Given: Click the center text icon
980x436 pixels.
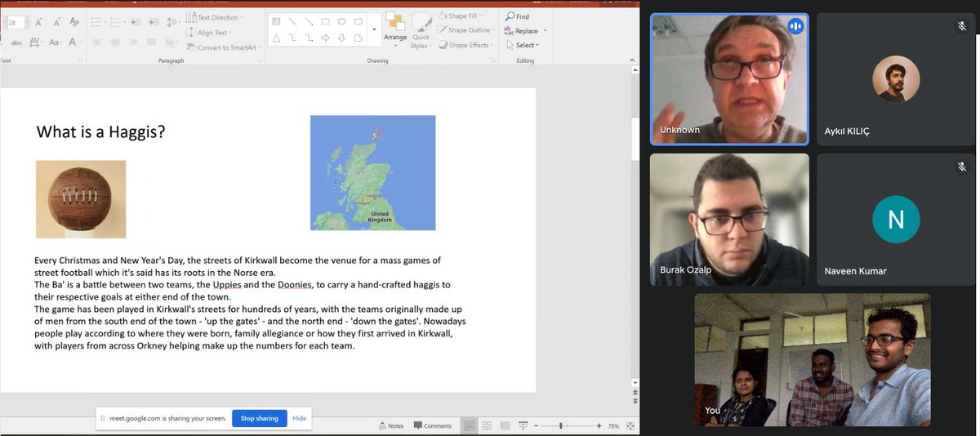Looking at the screenshot, I should coord(114,42).
